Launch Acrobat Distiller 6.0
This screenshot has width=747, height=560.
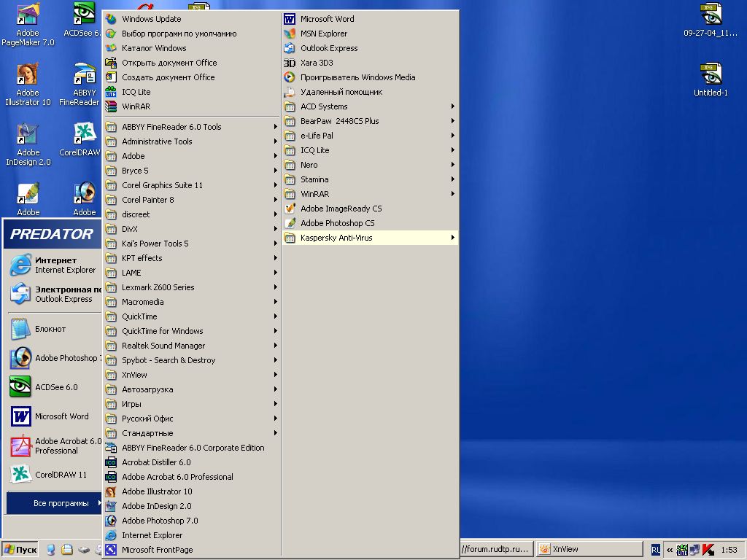(192, 462)
